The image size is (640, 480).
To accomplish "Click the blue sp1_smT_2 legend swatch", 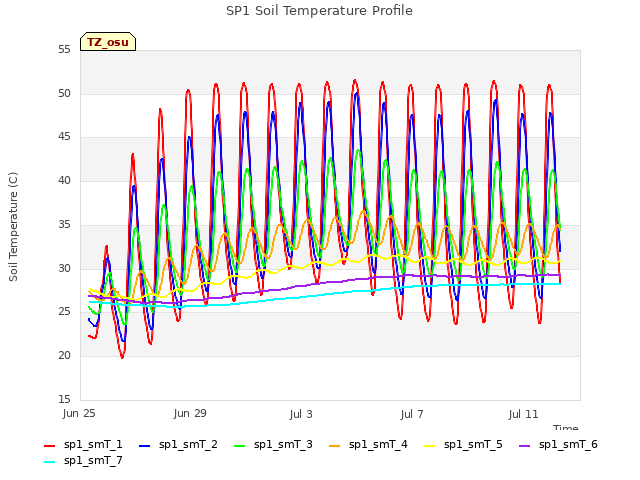I will coord(144,446).
